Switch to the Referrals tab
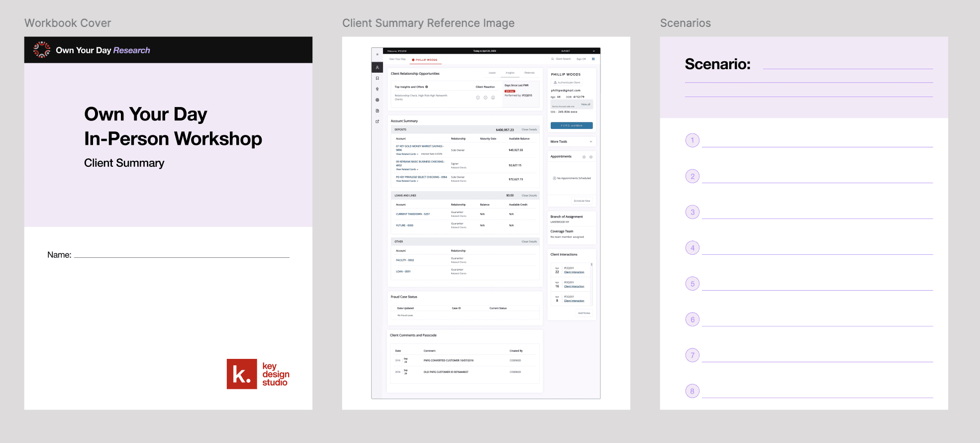This screenshot has height=443, width=980. [529, 73]
